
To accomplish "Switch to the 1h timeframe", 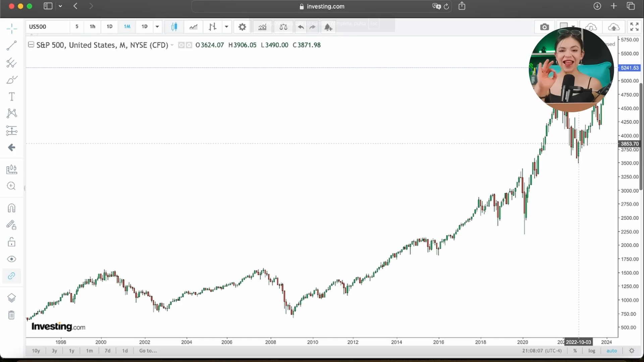I will coord(92,27).
